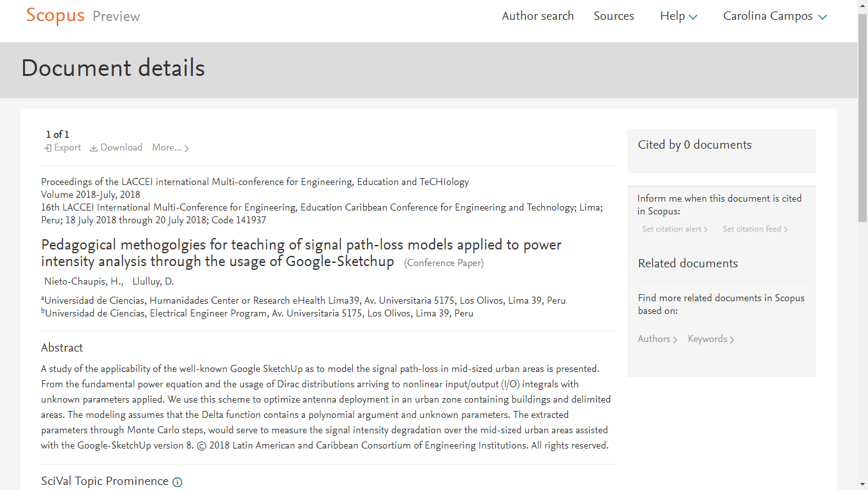
Task: Click 'Cited by 0 documents' heading
Action: click(694, 145)
